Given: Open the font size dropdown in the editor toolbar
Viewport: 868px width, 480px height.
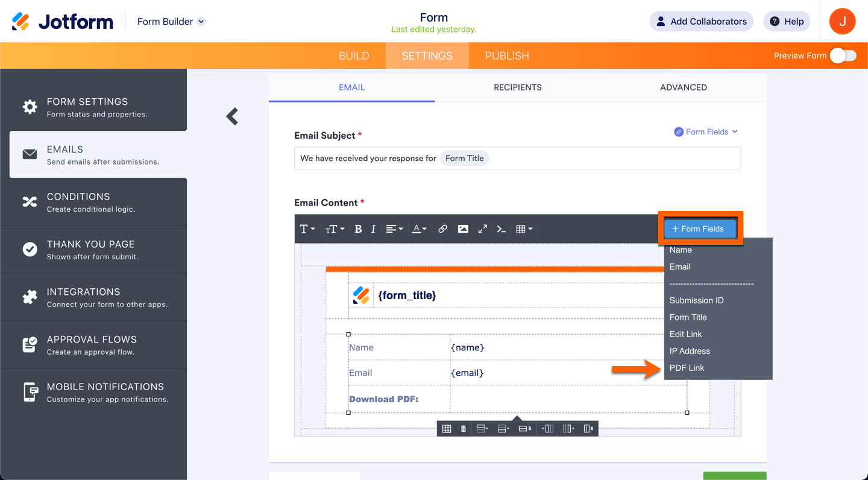Looking at the screenshot, I should point(335,229).
